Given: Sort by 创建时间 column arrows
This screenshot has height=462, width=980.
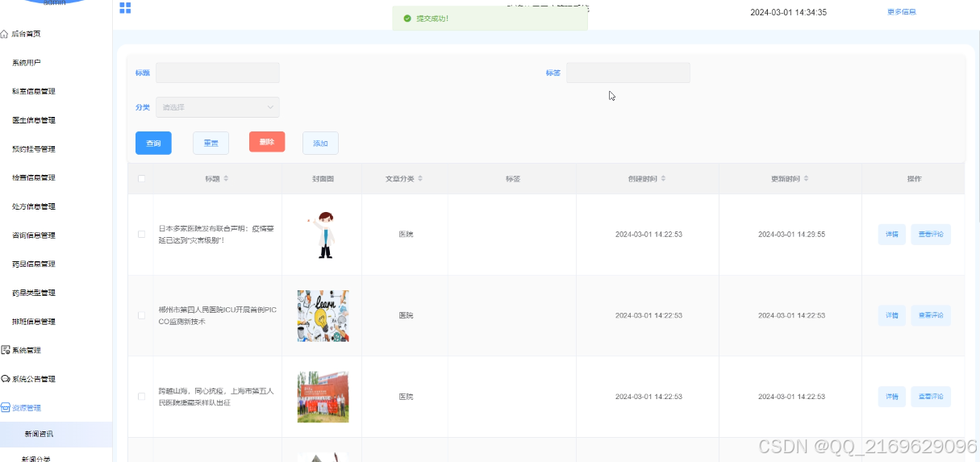Looking at the screenshot, I should click(x=663, y=178).
